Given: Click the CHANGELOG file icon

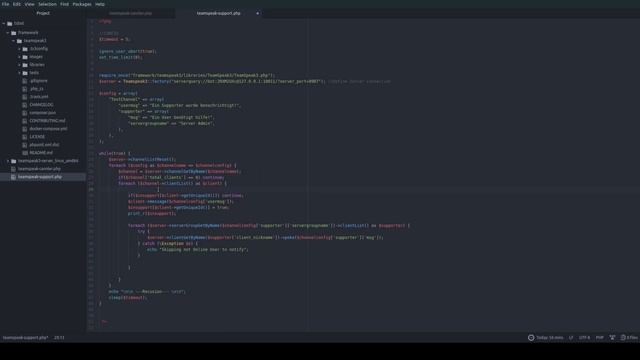Looking at the screenshot, I should [x=25, y=105].
